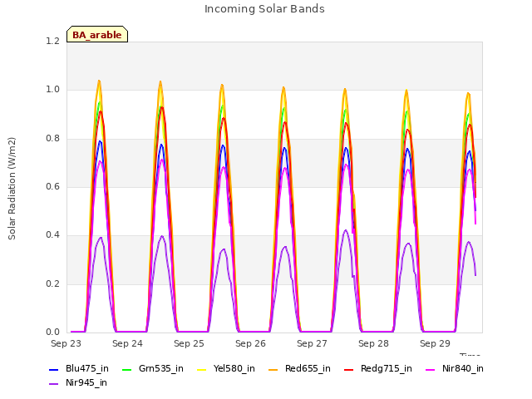The image size is (532, 399).
Task: Click the Incoming Solar Bands chart title
Action: (x=264, y=9)
